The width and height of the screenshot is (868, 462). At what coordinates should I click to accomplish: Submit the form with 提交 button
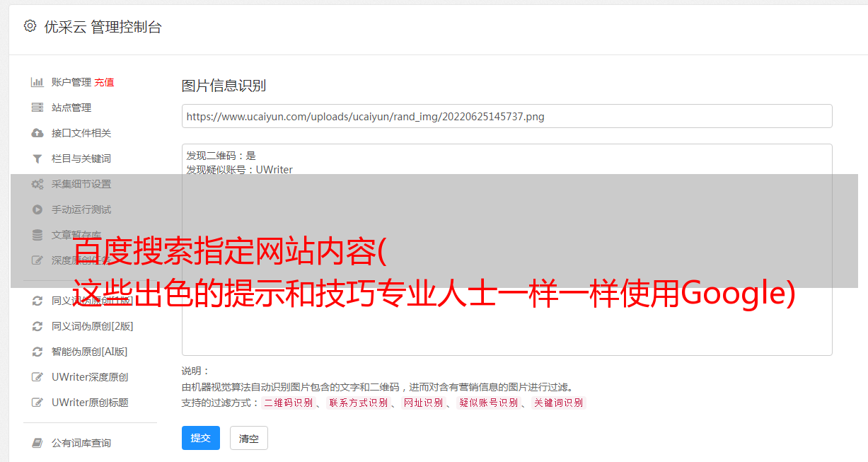[201, 438]
